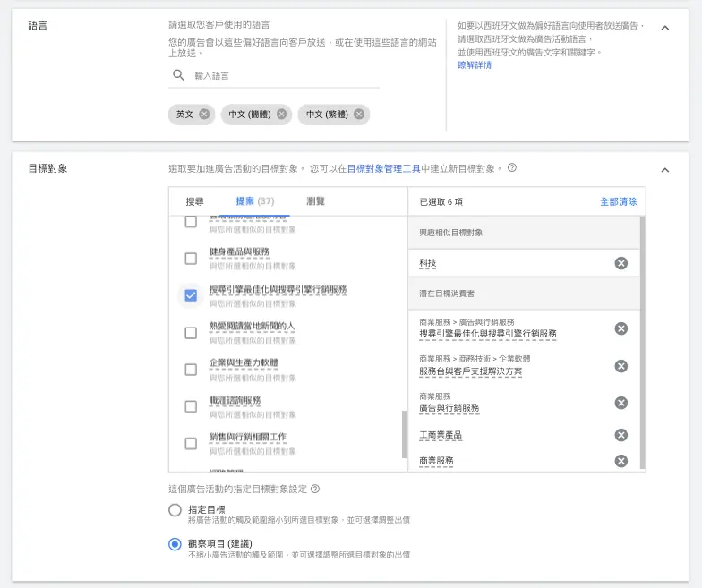The height and width of the screenshot is (588, 702).
Task: Select the 觀察項目 (建議) radio option
Action: pos(175,544)
